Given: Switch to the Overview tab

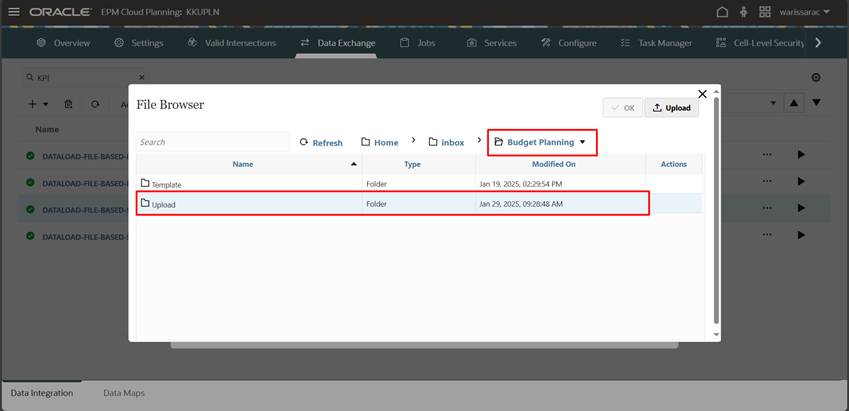Looking at the screenshot, I should pos(63,43).
